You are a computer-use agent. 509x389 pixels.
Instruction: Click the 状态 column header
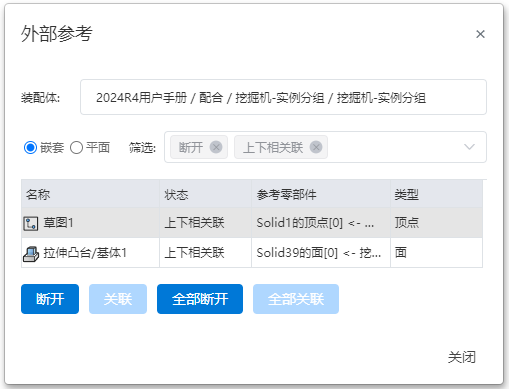(x=205, y=194)
